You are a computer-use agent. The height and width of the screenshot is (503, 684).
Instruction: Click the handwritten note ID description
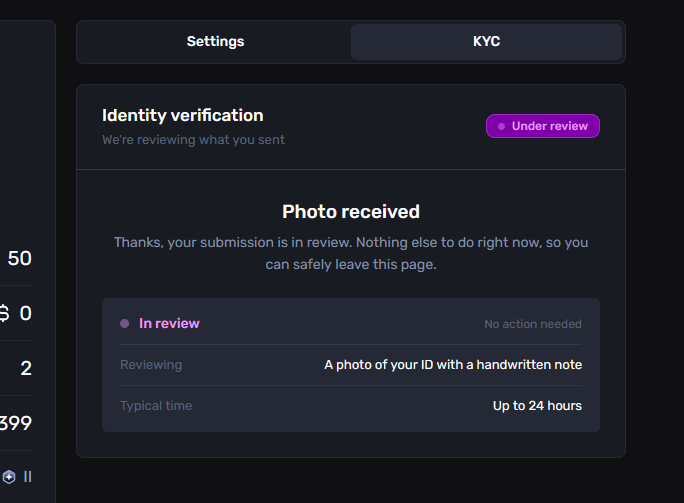pos(453,365)
